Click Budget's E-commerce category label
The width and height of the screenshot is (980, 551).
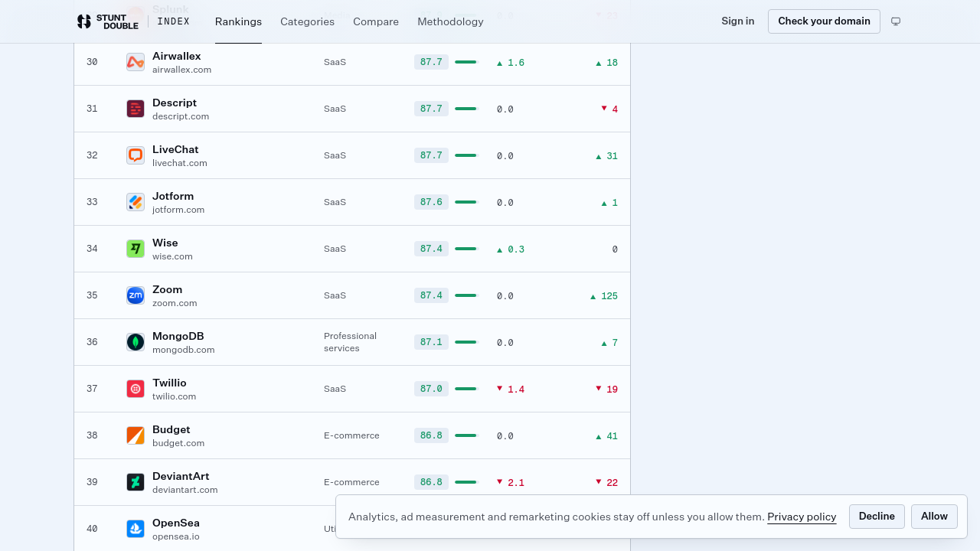[351, 435]
